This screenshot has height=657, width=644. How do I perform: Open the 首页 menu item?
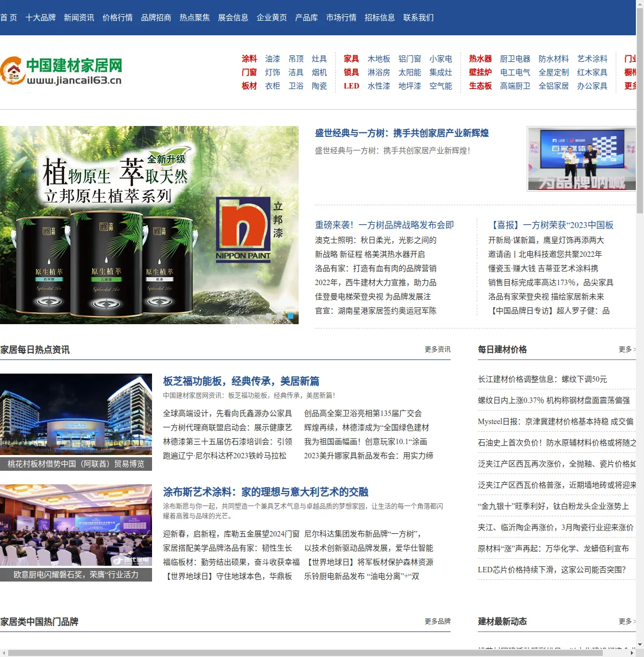[9, 17]
